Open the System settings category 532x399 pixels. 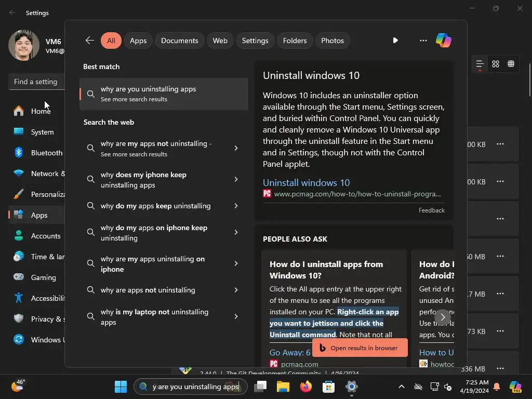click(x=37, y=132)
